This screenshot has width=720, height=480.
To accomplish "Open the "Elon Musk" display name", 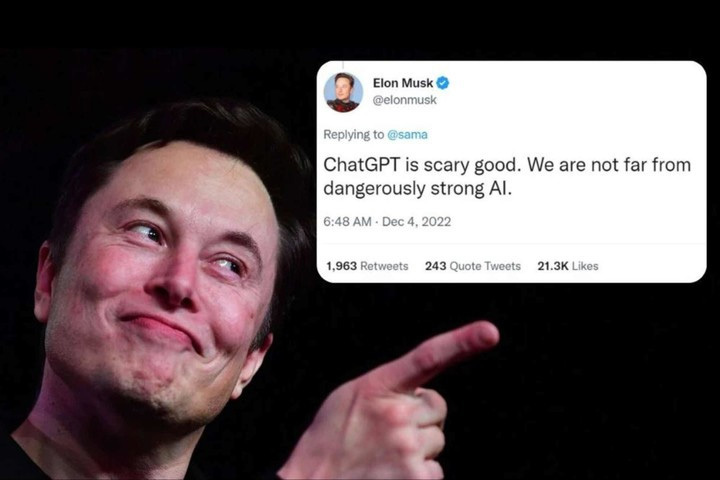I will tap(403, 83).
